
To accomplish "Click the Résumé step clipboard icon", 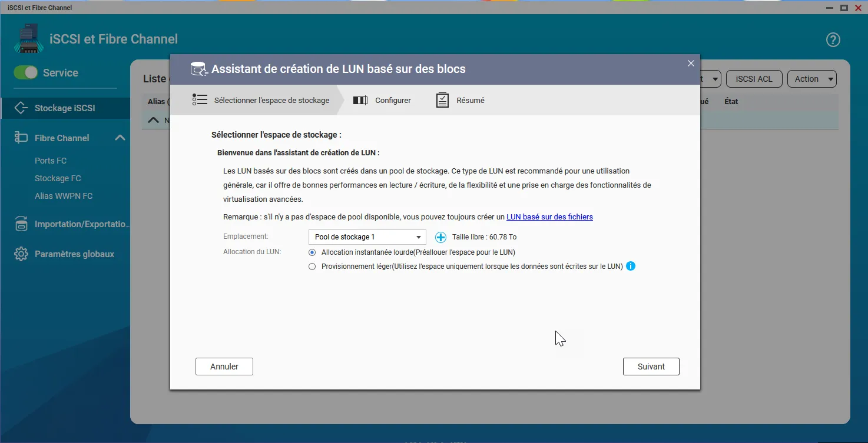I will [x=442, y=101].
